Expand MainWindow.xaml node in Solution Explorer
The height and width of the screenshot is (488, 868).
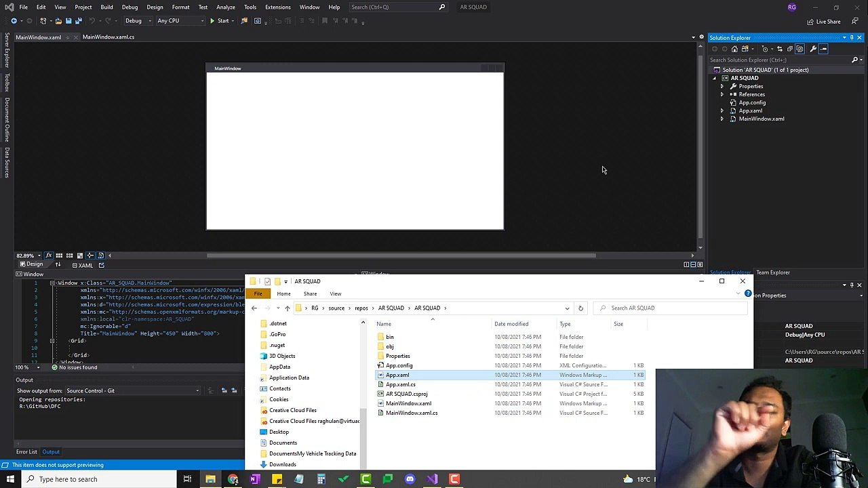tap(722, 119)
